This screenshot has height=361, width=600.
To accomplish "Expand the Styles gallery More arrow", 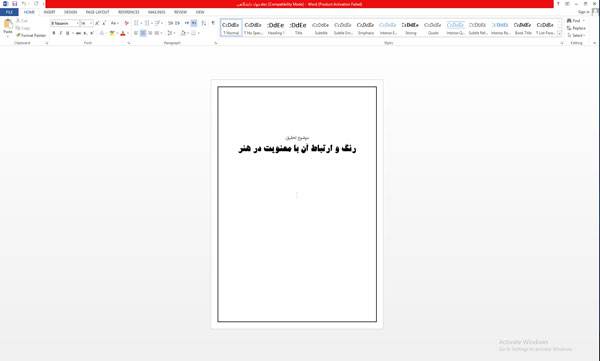I will pos(559,34).
